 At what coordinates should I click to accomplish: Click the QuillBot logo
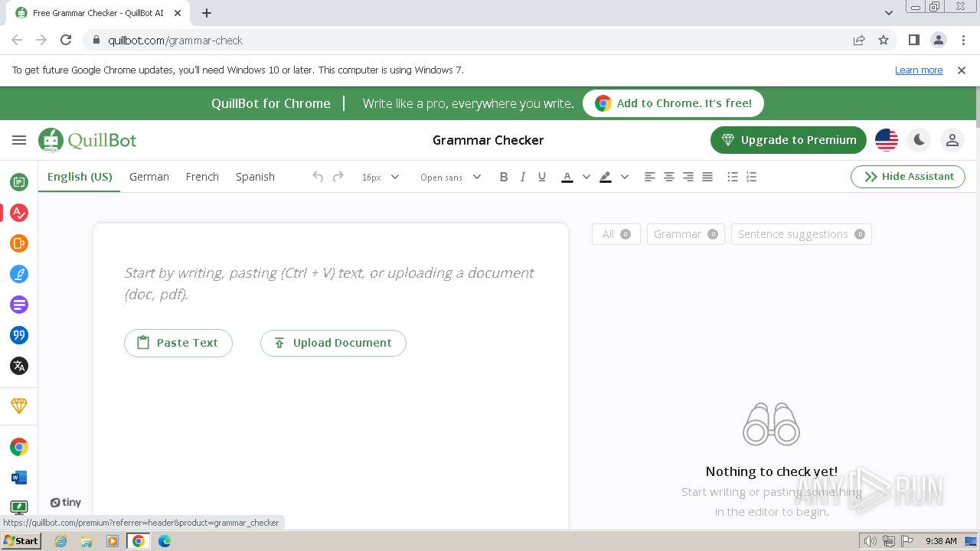88,140
